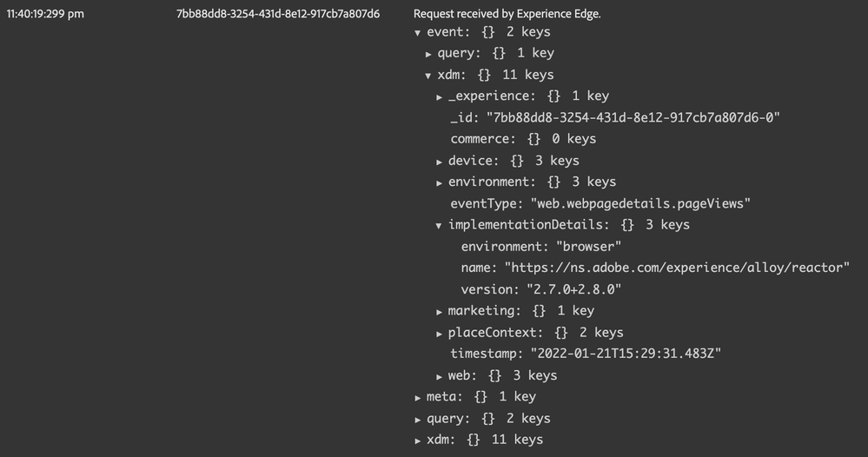Collapse the expanded xdm node under event

click(x=429, y=76)
